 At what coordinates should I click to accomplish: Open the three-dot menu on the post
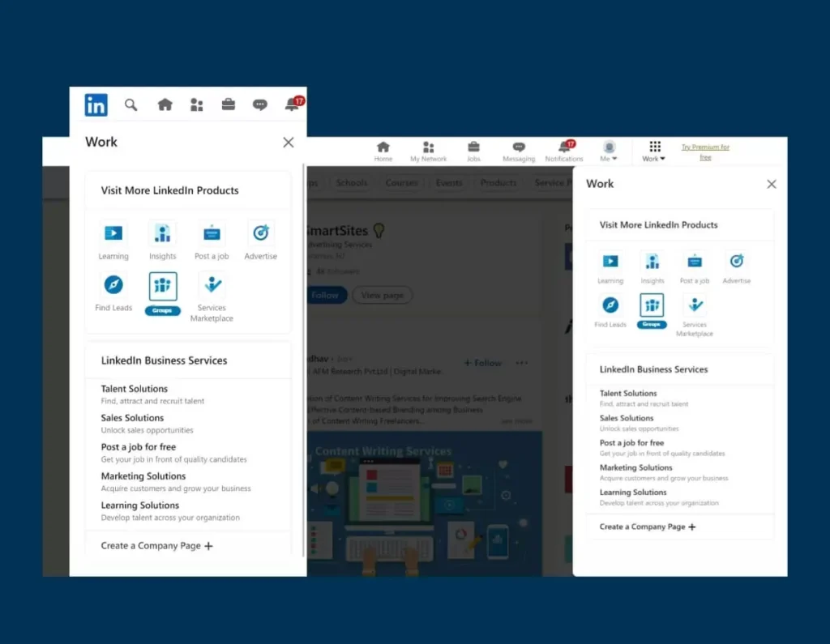pos(521,363)
